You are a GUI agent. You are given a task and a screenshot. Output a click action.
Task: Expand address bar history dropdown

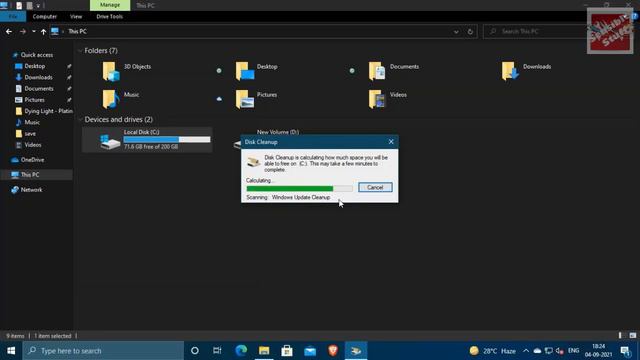[456, 31]
